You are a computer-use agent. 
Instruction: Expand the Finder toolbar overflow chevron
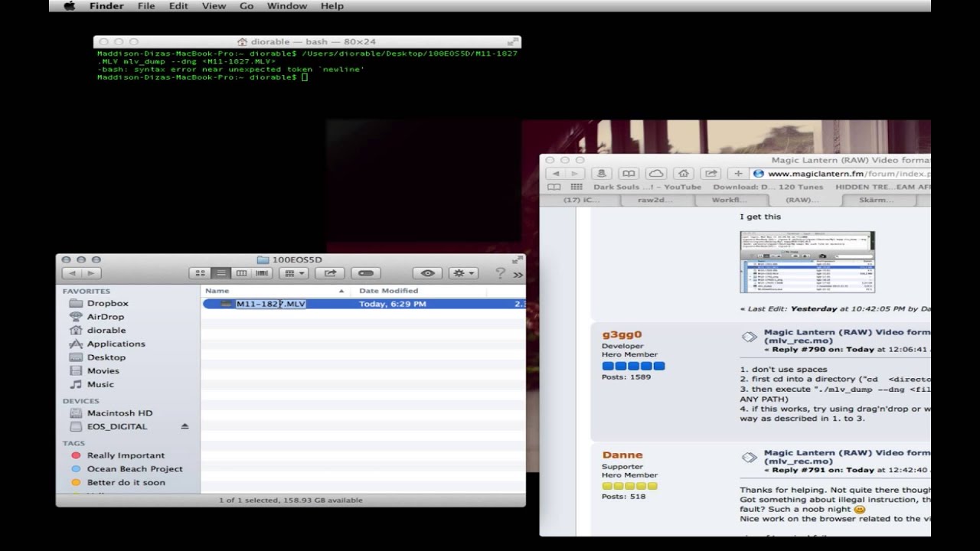pos(518,274)
